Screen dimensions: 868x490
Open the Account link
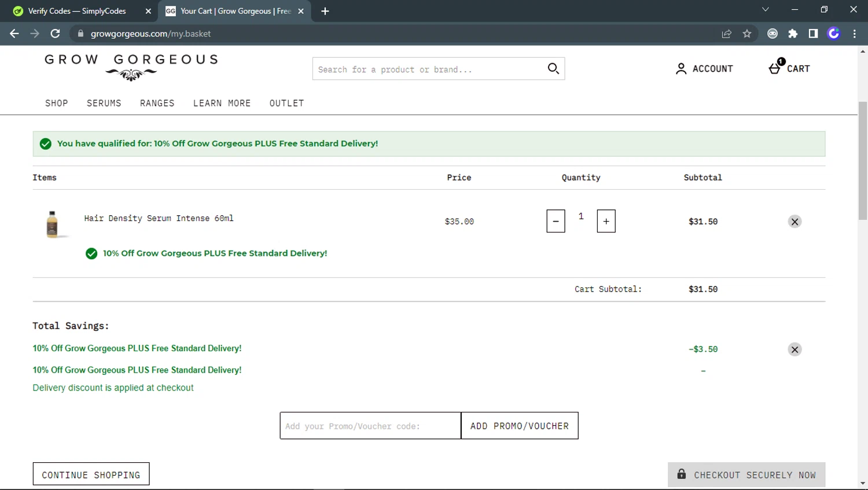coord(704,68)
